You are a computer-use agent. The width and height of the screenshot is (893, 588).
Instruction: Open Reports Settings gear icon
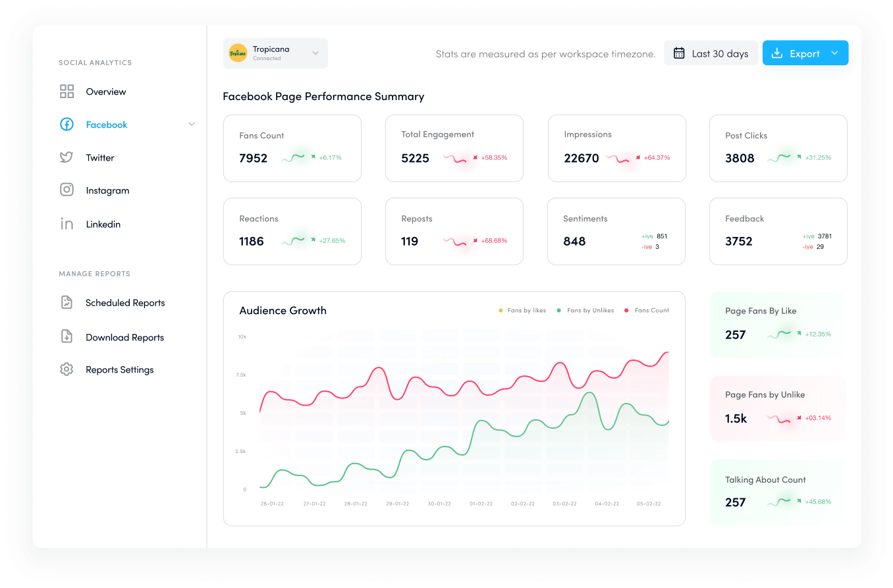67,369
